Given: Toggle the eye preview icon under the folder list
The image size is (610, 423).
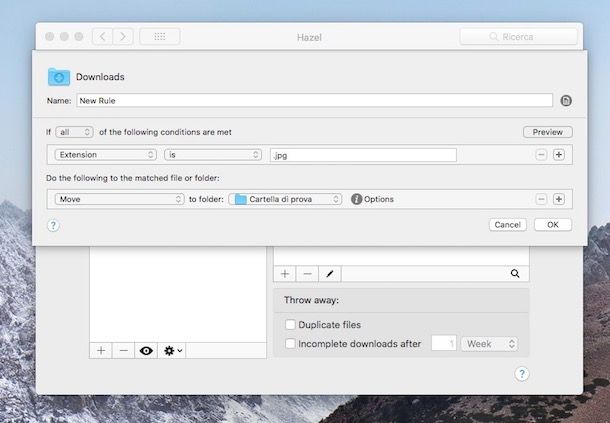Looking at the screenshot, I should pyautogui.click(x=146, y=351).
